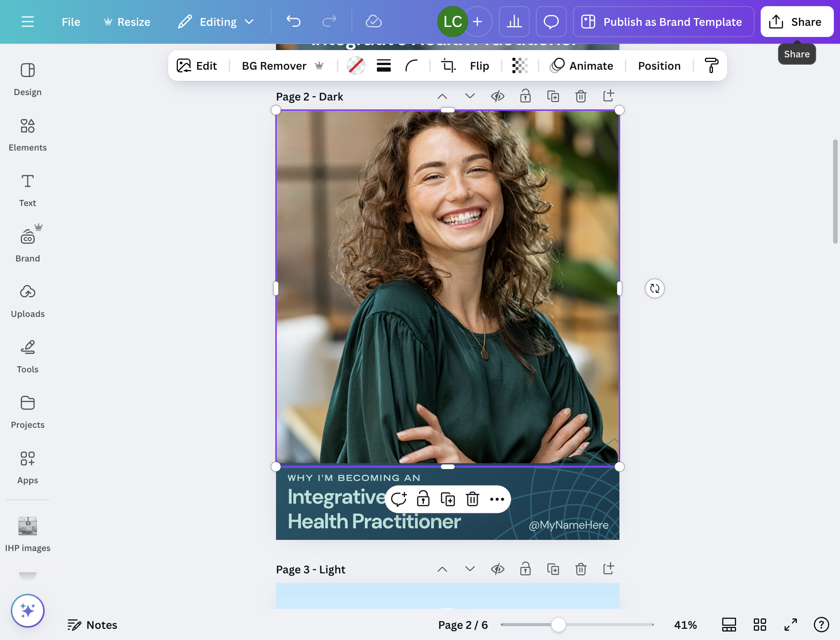Hide Page 2 - Dark with eye icon
The width and height of the screenshot is (840, 640).
(x=497, y=96)
